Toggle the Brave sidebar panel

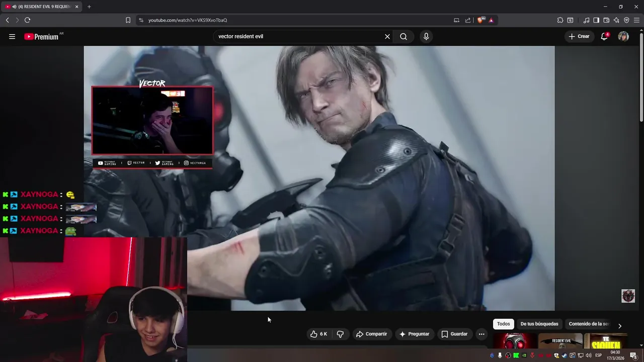(x=596, y=20)
